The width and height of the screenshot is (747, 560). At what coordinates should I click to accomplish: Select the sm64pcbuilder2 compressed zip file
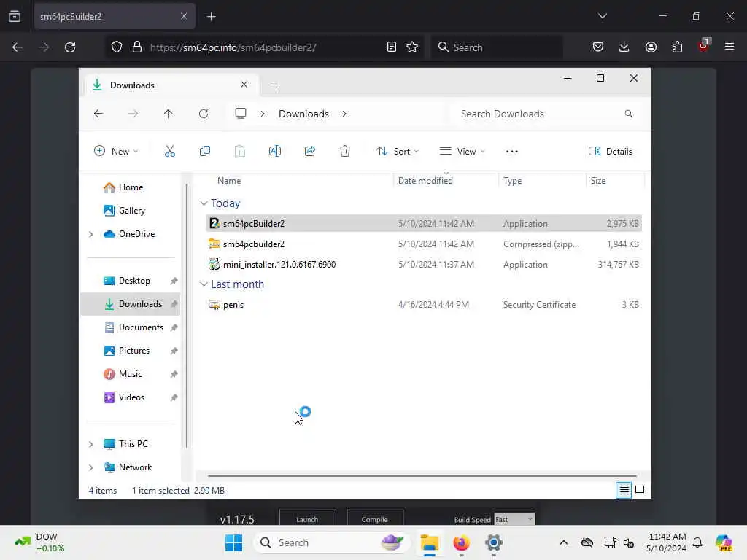[424, 244]
